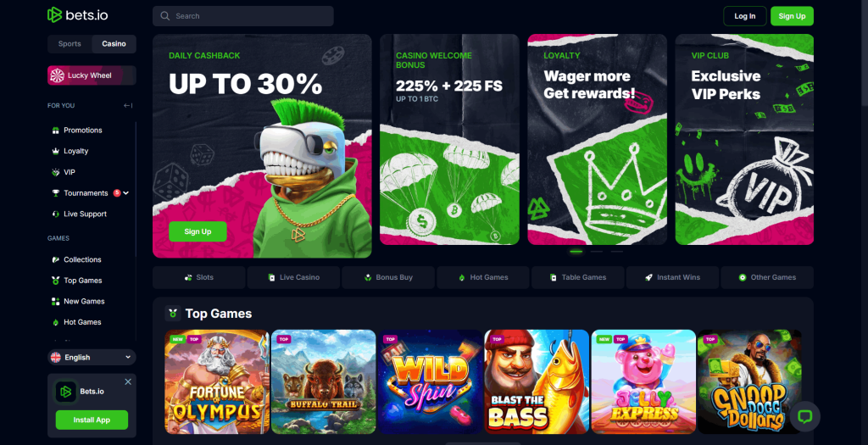Image resolution: width=868 pixels, height=445 pixels.
Task: Select Live Support headset icon
Action: (x=55, y=214)
